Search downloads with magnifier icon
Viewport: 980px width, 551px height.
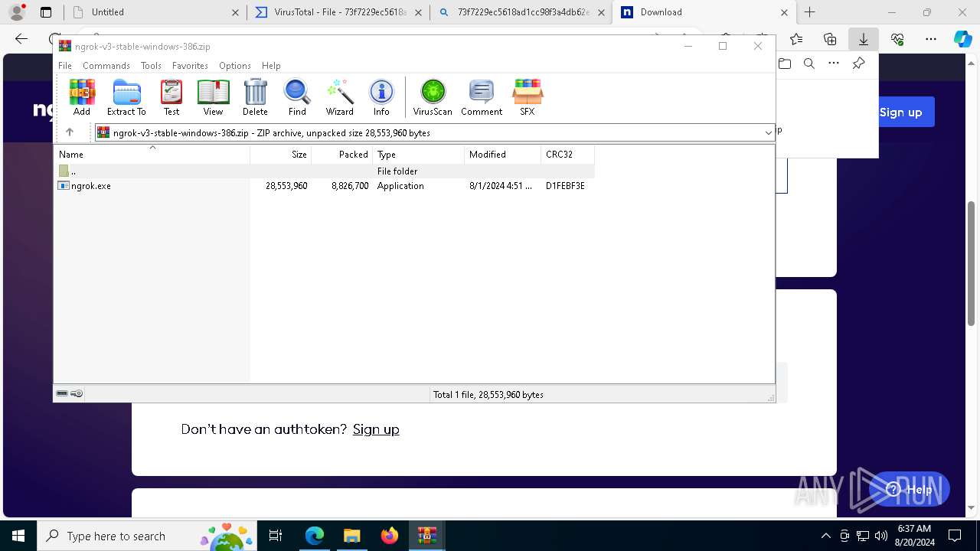tap(809, 64)
